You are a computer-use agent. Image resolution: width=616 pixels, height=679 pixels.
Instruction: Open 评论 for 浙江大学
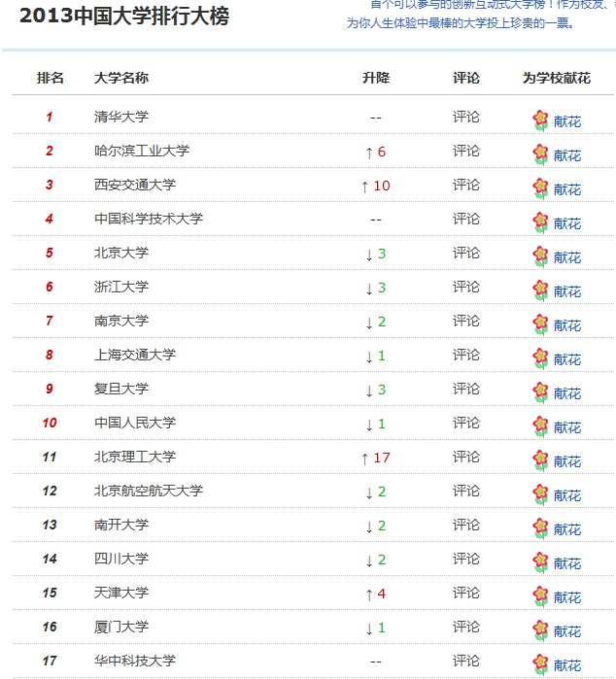pos(466,287)
